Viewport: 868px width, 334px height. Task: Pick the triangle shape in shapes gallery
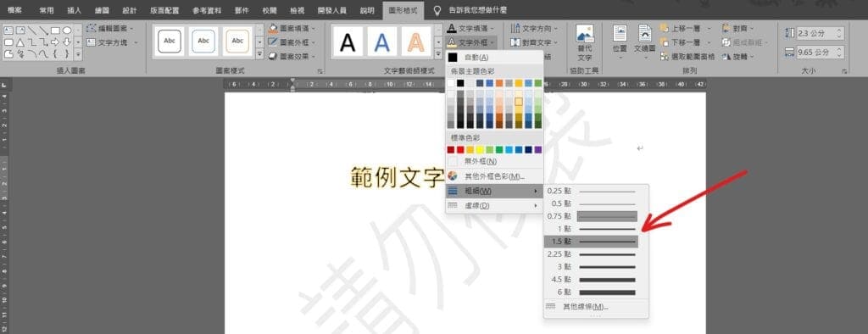pos(20,42)
